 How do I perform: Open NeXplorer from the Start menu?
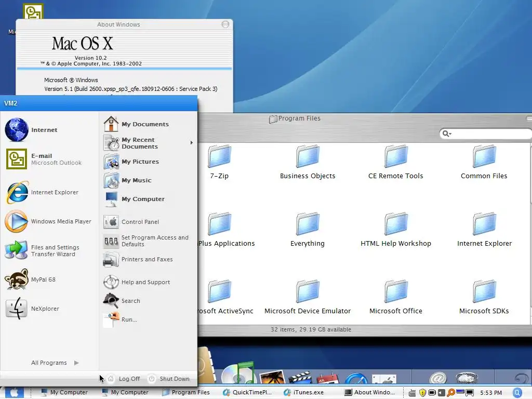pos(49,309)
